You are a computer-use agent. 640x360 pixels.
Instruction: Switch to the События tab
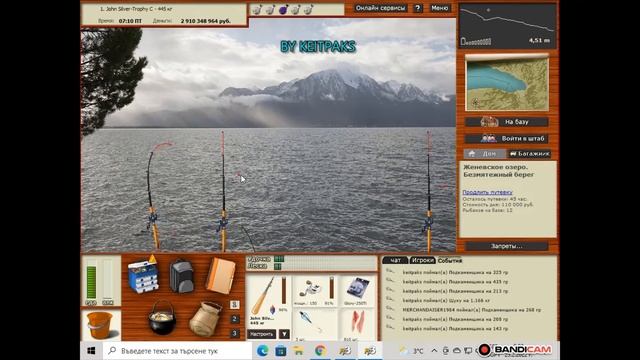449,260
